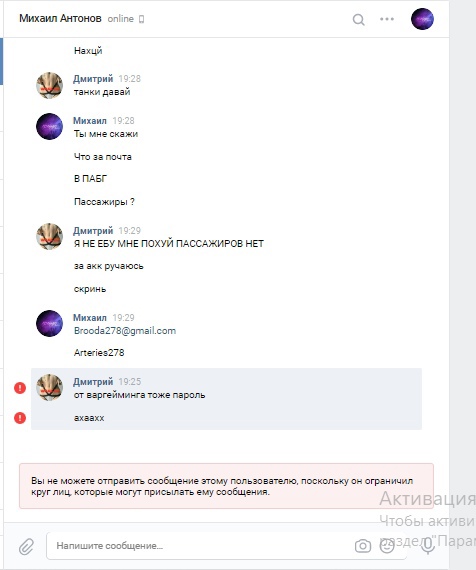Open the Михаил Антонов name in header
476x570 pixels.
pos(60,18)
